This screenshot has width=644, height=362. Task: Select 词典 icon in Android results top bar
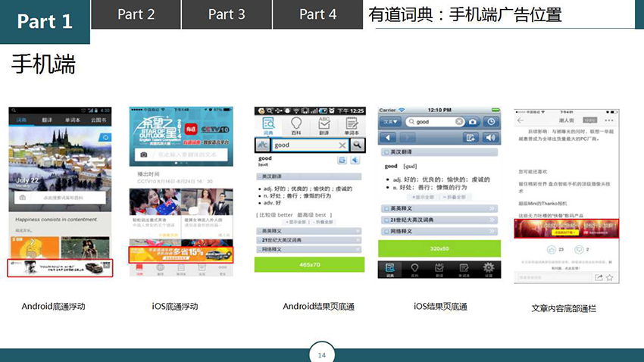coord(268,126)
